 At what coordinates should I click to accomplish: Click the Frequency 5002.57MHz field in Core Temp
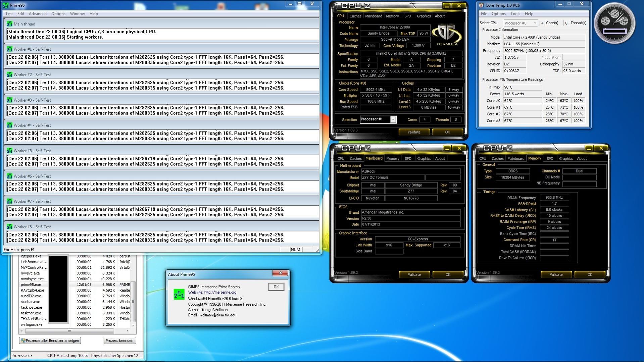click(544, 51)
